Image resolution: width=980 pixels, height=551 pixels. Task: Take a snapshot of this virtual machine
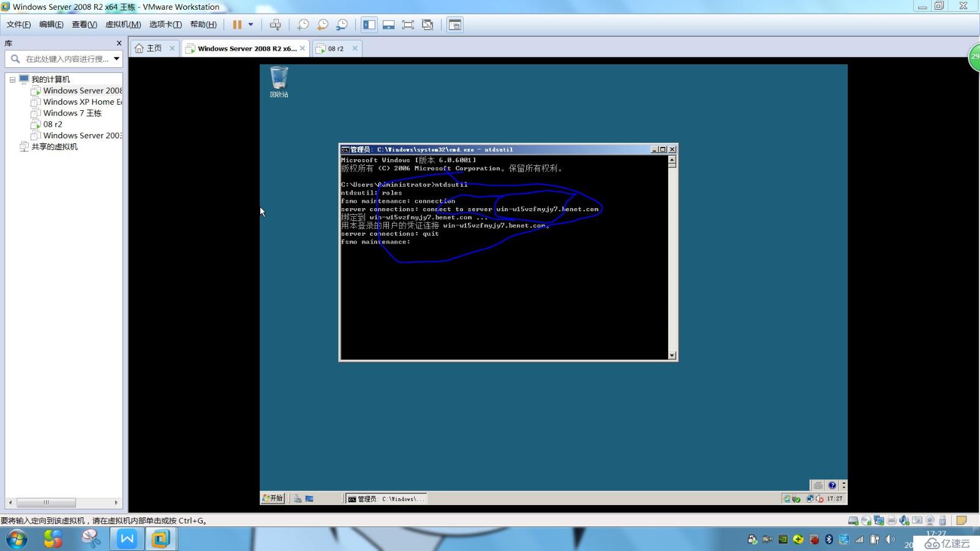click(x=303, y=24)
